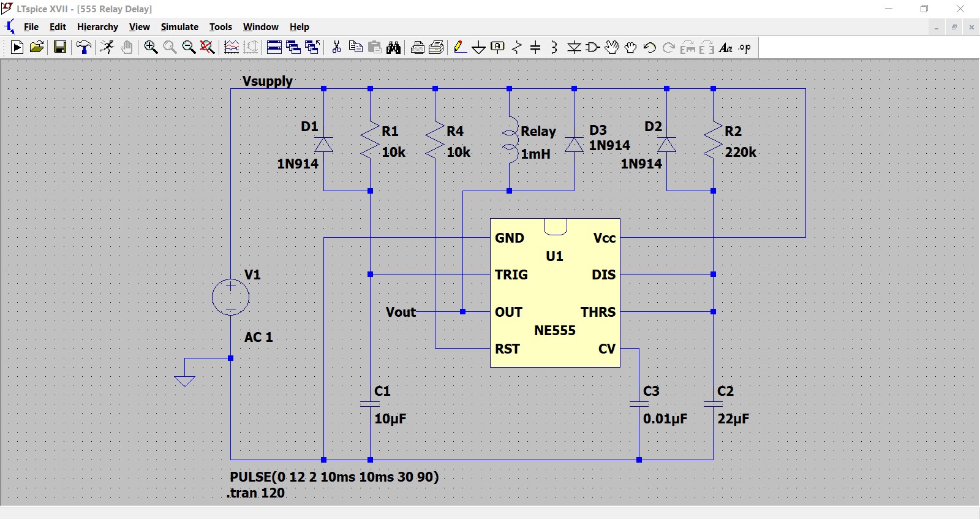
Task: Click the 10µF value of C1
Action: (390, 419)
